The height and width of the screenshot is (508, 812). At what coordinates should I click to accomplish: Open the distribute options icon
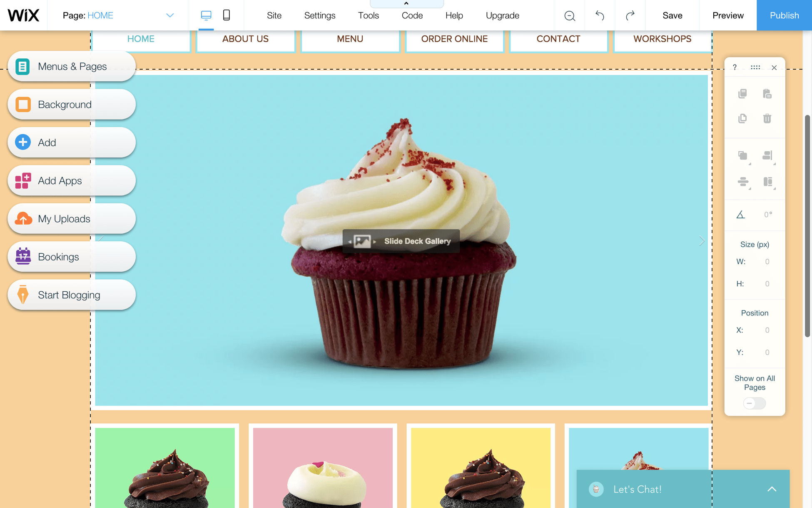click(743, 182)
